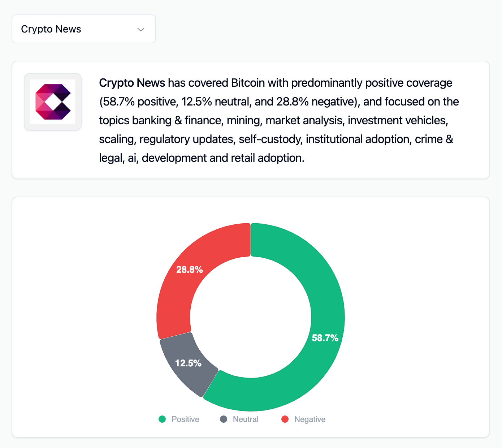Click the 58.7% label on the chart

pos(325,338)
